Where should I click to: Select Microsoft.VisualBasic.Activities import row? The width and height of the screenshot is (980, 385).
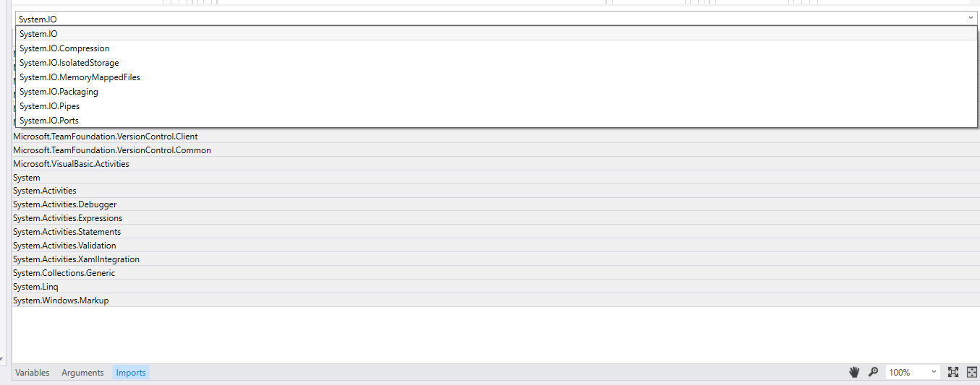pyautogui.click(x=495, y=164)
